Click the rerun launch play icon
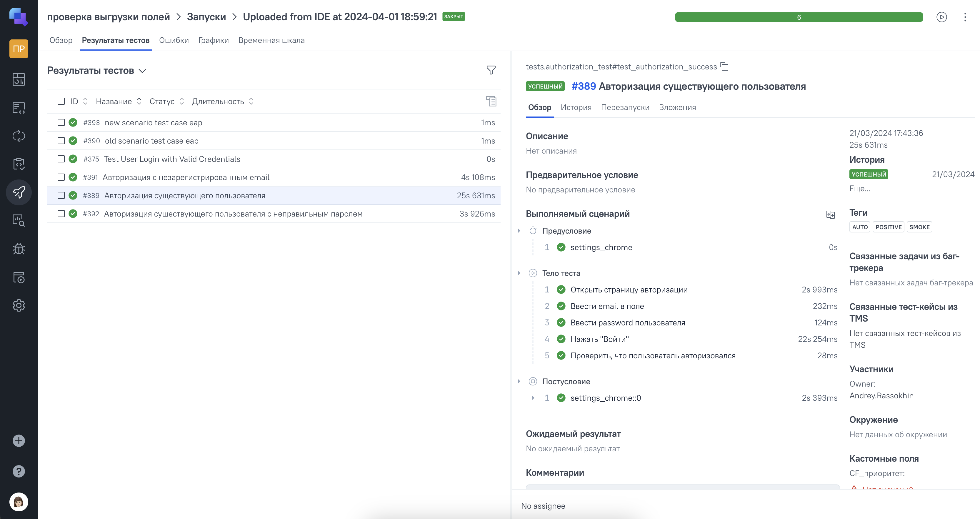 pyautogui.click(x=941, y=17)
